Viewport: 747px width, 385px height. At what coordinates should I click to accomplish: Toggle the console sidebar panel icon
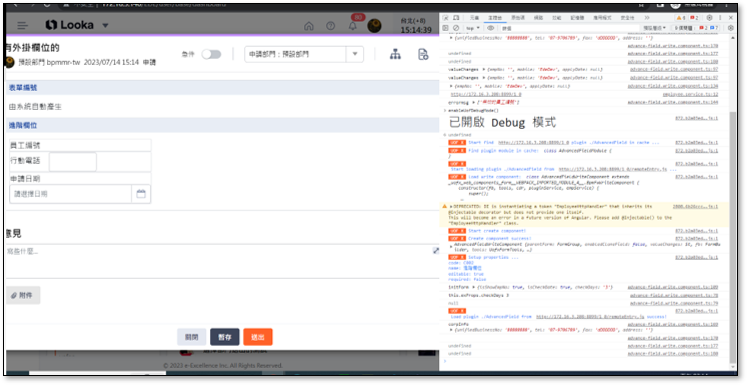(446, 28)
